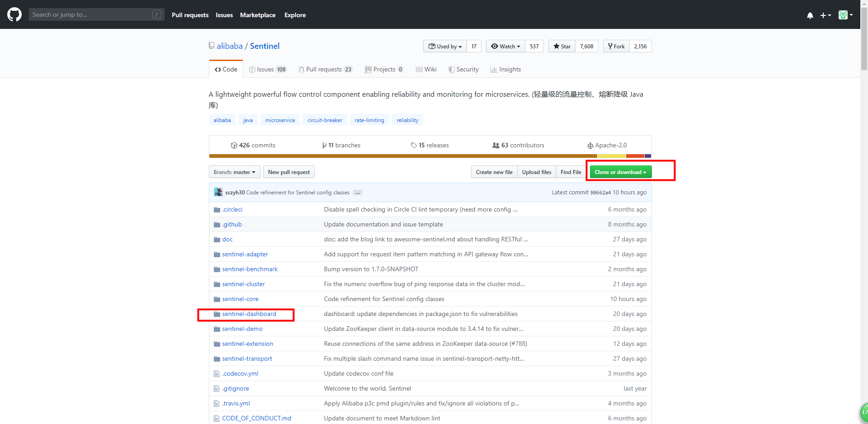The image size is (868, 424).
Task: Click the language statistics color bar
Action: point(429,156)
